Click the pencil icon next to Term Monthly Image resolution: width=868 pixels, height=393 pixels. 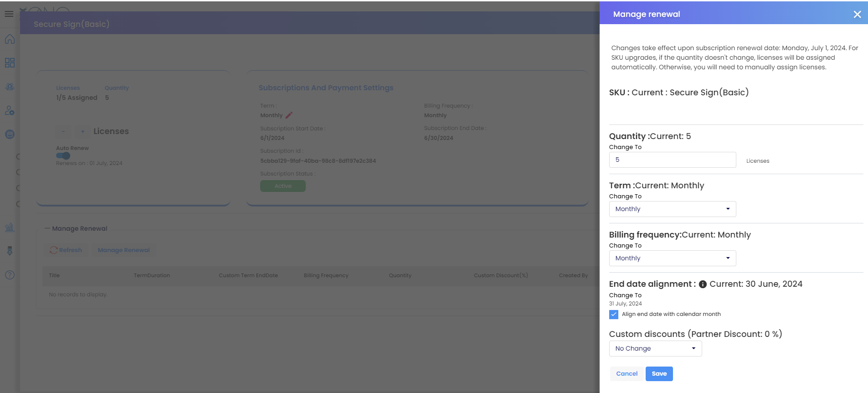[x=289, y=115]
